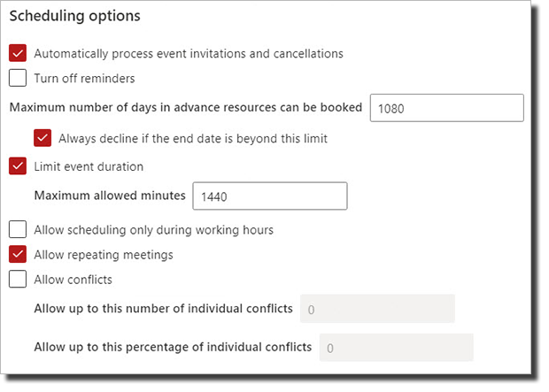Click the Maximum allowed minutes field showing 1440
Viewport: 549px width, 392px height.
coord(270,196)
